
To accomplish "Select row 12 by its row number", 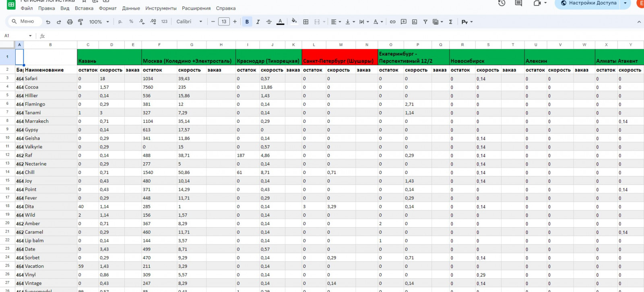I will 7,155.
